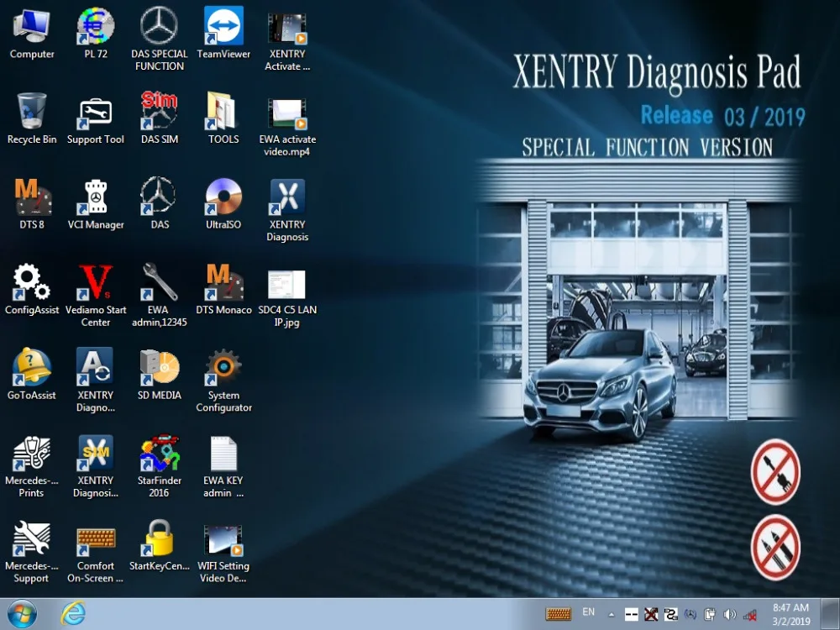Launch Internet Explorer from the taskbar
840x630 pixels.
(x=73, y=614)
